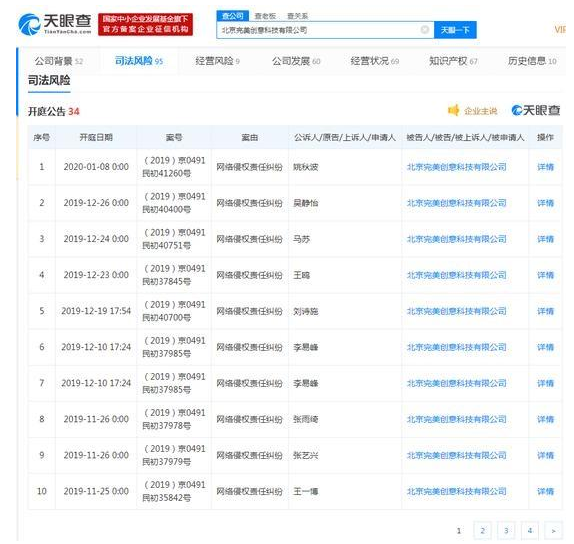Open 详情 for row 10 dated 2019-11-25

[545, 491]
